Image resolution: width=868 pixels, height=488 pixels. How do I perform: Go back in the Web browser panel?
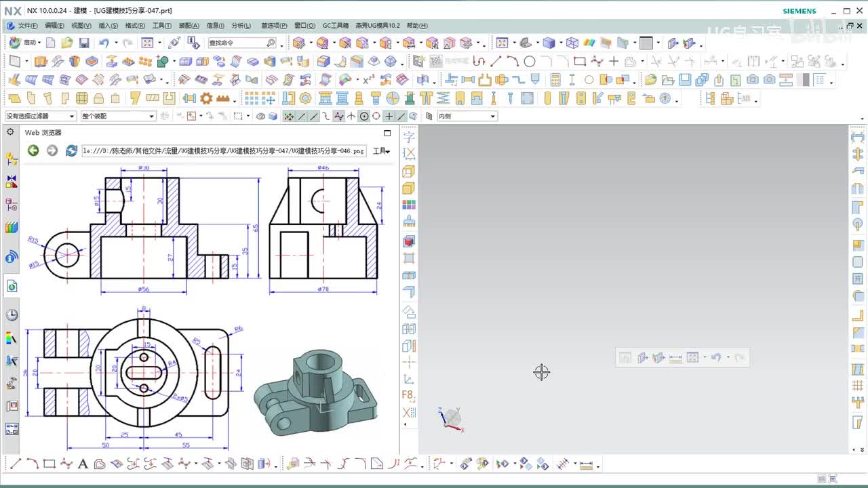pyautogui.click(x=33, y=150)
